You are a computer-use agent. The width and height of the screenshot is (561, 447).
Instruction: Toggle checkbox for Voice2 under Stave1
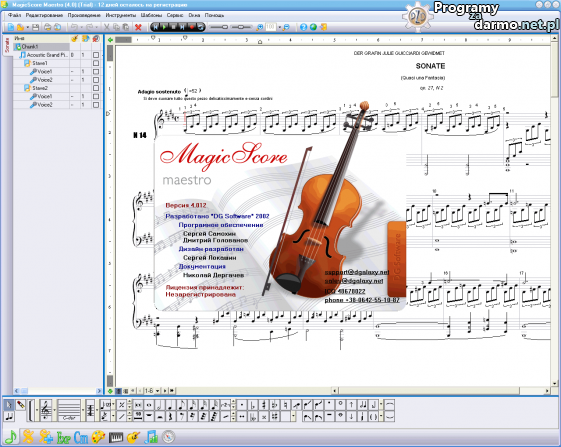(96, 80)
